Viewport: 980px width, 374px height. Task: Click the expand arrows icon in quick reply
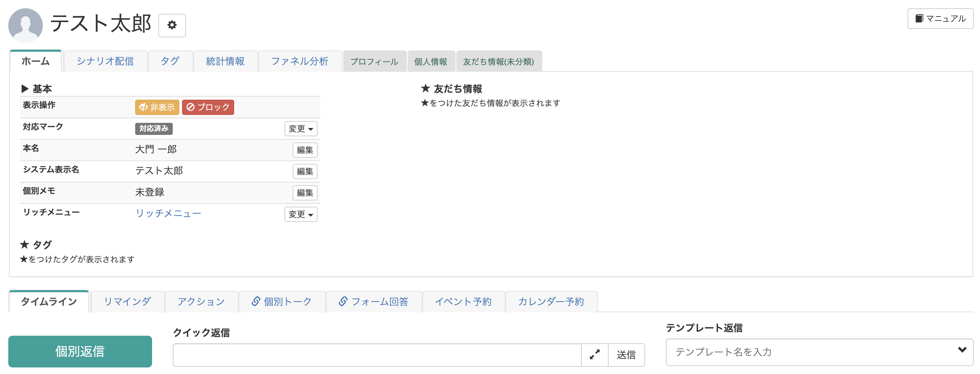[594, 355]
